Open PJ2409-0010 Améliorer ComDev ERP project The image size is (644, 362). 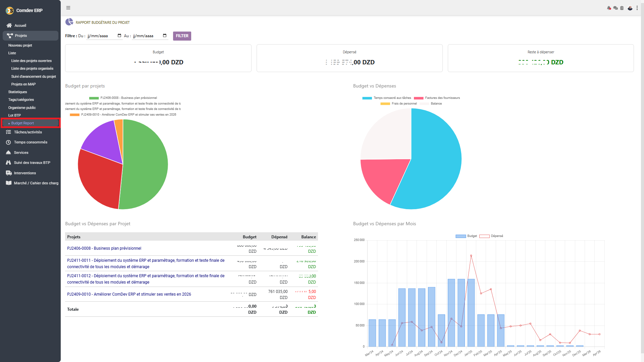129,294
